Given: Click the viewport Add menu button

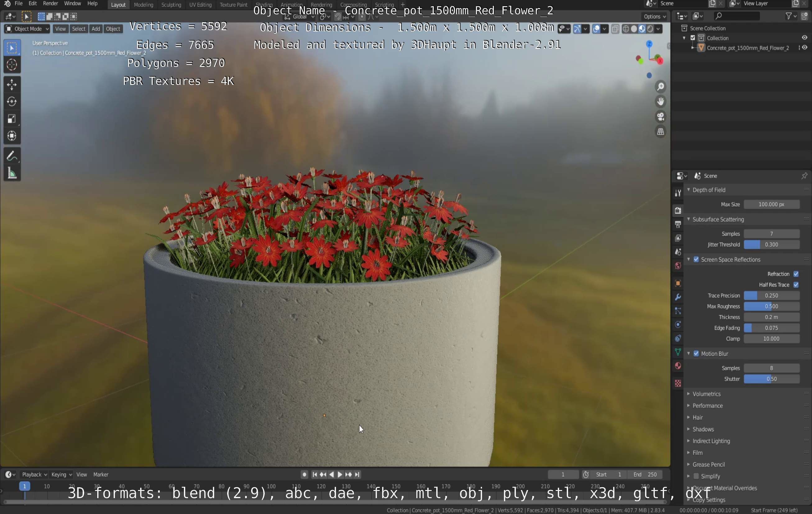Looking at the screenshot, I should [96, 29].
